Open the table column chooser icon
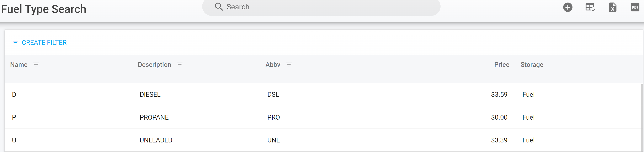 [590, 7]
